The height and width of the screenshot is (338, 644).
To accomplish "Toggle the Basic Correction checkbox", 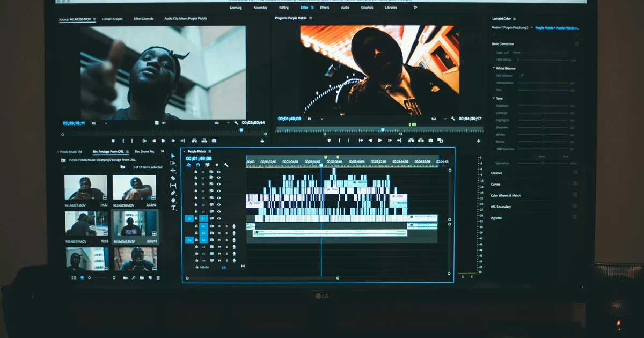I will click(x=577, y=44).
